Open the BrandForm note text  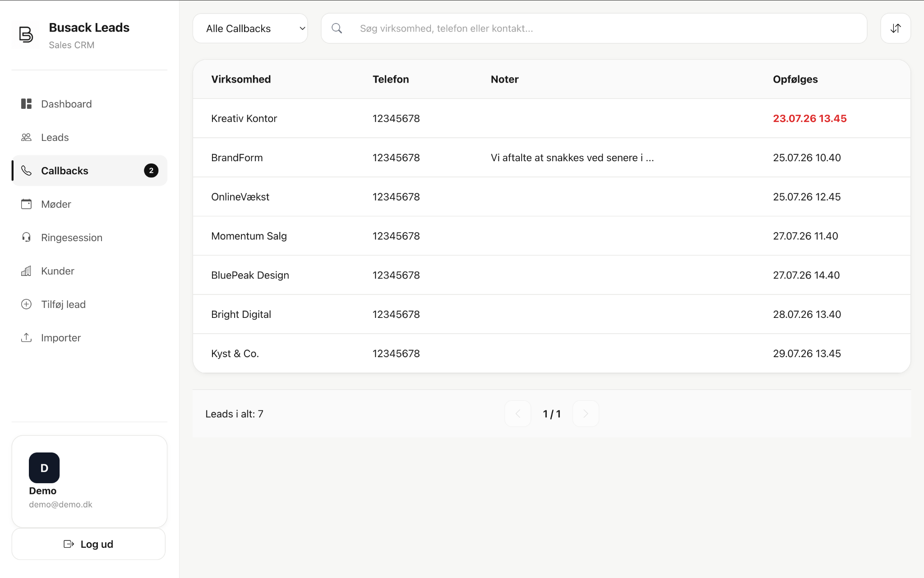pyautogui.click(x=572, y=158)
